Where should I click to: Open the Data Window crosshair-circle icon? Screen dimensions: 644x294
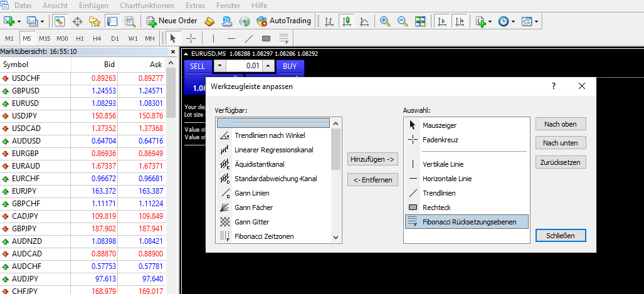tap(77, 21)
